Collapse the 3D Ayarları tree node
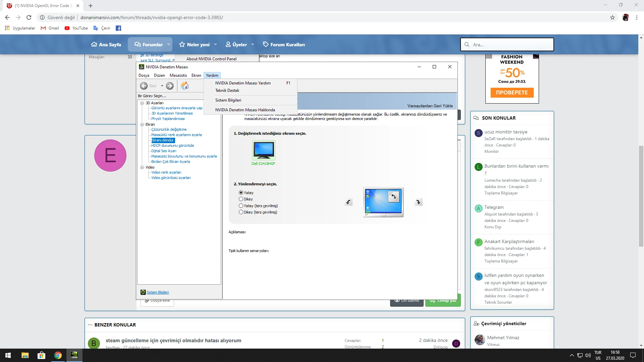644x362 pixels. click(x=142, y=103)
